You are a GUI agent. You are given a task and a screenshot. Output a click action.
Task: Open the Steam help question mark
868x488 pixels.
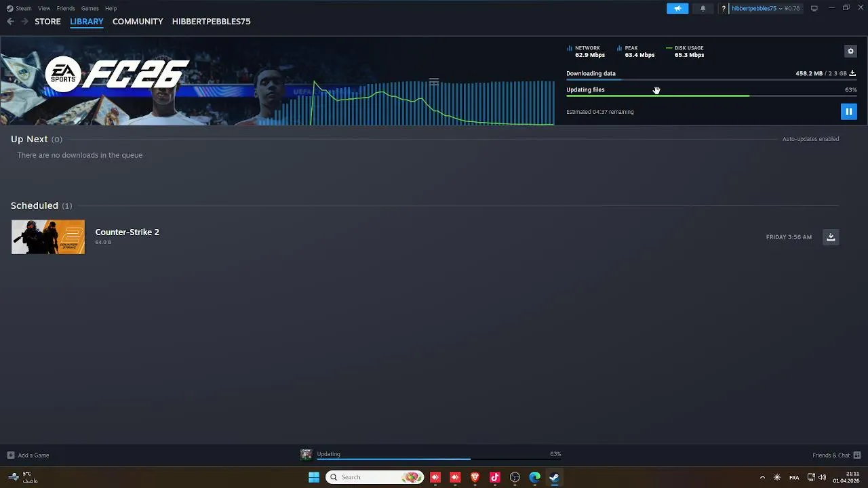pyautogui.click(x=724, y=8)
